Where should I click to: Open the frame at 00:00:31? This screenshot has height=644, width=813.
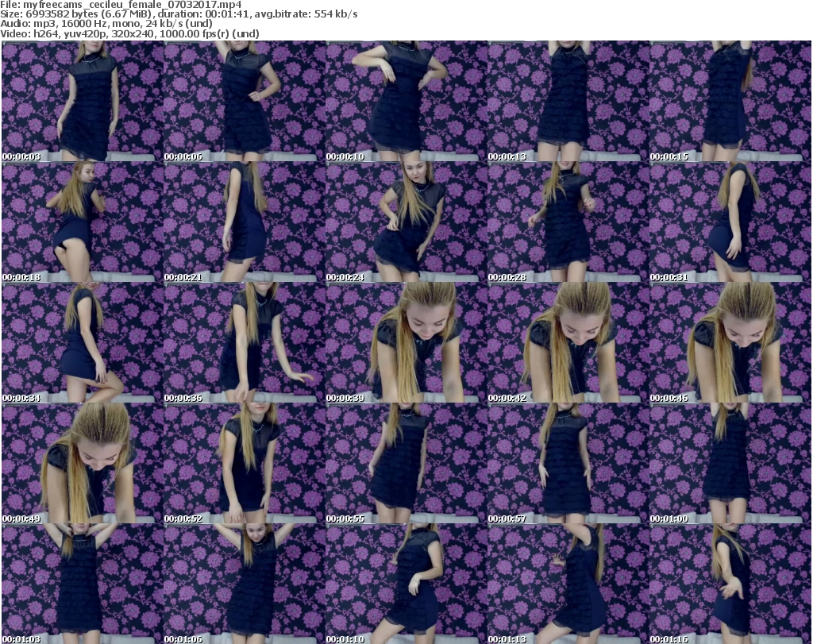(x=730, y=222)
